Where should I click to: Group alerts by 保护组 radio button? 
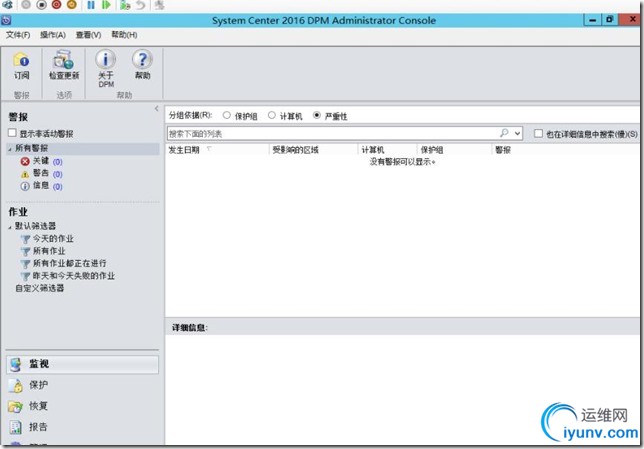[x=227, y=115]
